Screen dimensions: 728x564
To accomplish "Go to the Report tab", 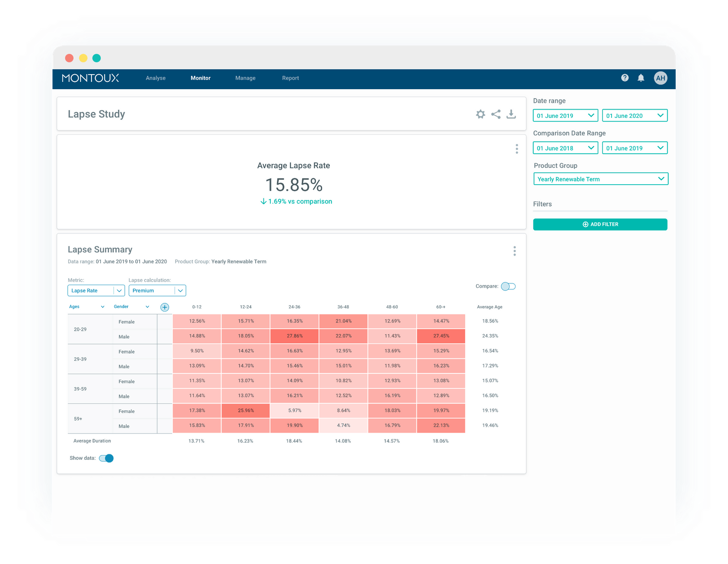I will [x=290, y=78].
